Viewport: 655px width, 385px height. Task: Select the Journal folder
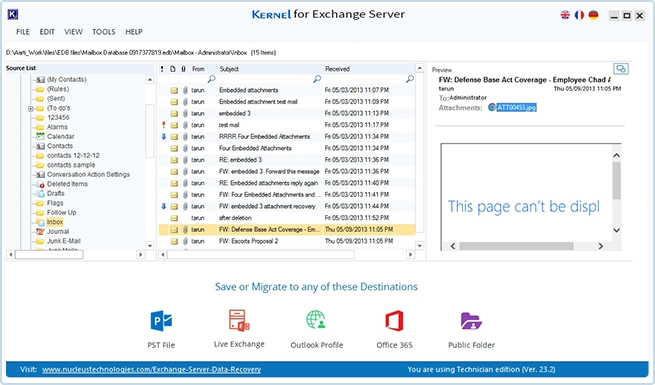pyautogui.click(x=58, y=231)
